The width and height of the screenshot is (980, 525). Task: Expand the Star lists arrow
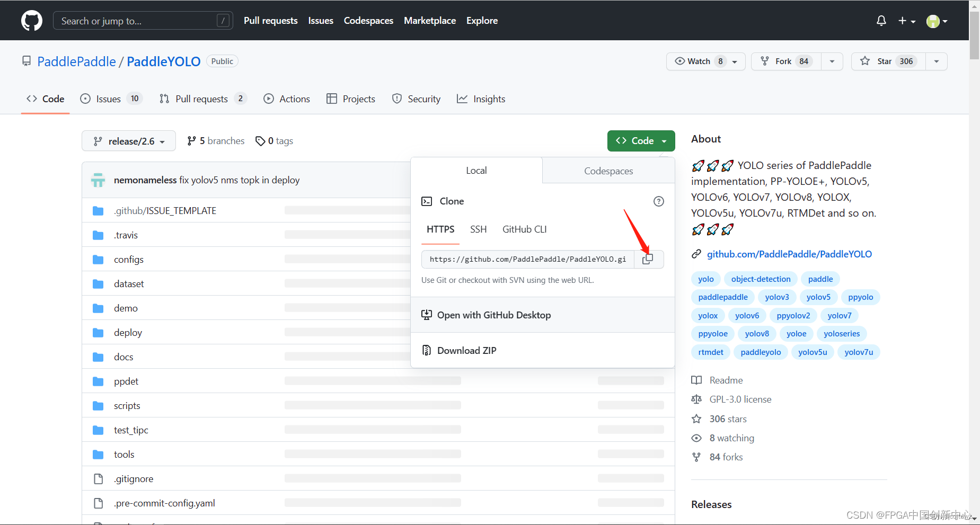(x=937, y=61)
